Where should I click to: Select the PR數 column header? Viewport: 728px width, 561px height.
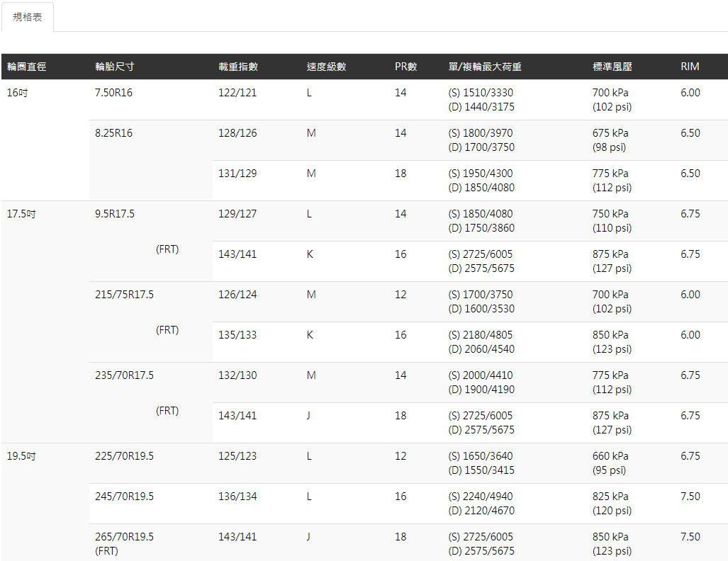(406, 67)
